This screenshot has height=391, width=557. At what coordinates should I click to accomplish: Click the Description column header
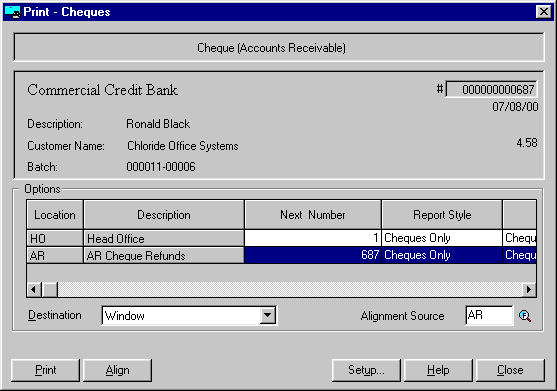pyautogui.click(x=164, y=214)
